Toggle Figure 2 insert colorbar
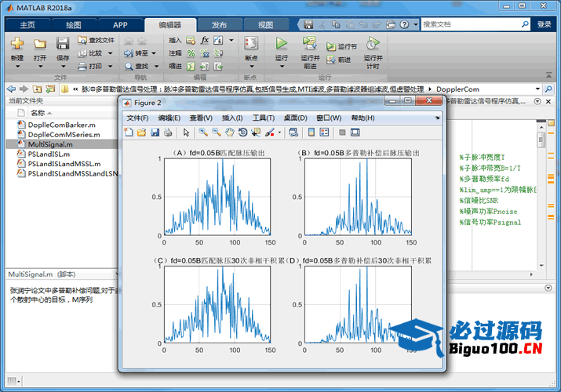The width and height of the screenshot is (561, 392). tap(311, 132)
